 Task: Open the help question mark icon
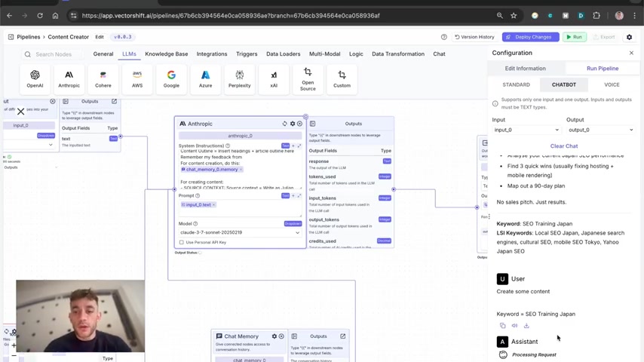click(444, 37)
